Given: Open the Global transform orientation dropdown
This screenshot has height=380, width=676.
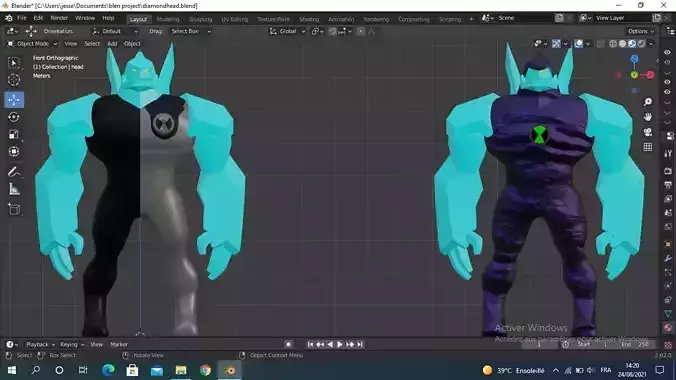Looking at the screenshot, I should tap(287, 31).
